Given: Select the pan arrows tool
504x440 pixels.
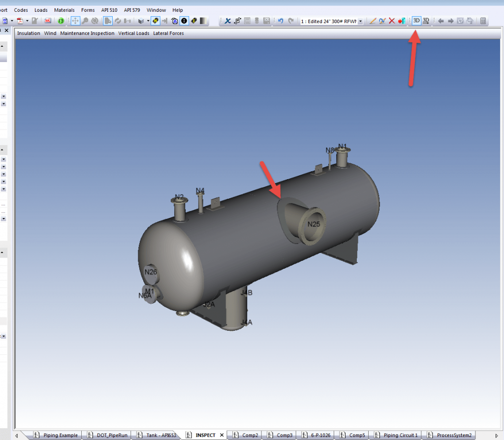Looking at the screenshot, I should click(75, 21).
